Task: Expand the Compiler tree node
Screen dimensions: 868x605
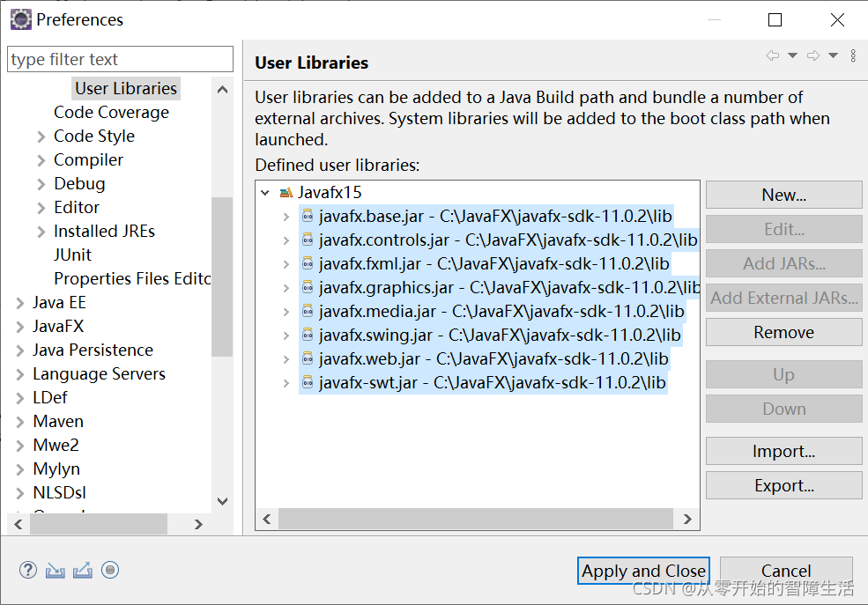Action: pos(41,160)
